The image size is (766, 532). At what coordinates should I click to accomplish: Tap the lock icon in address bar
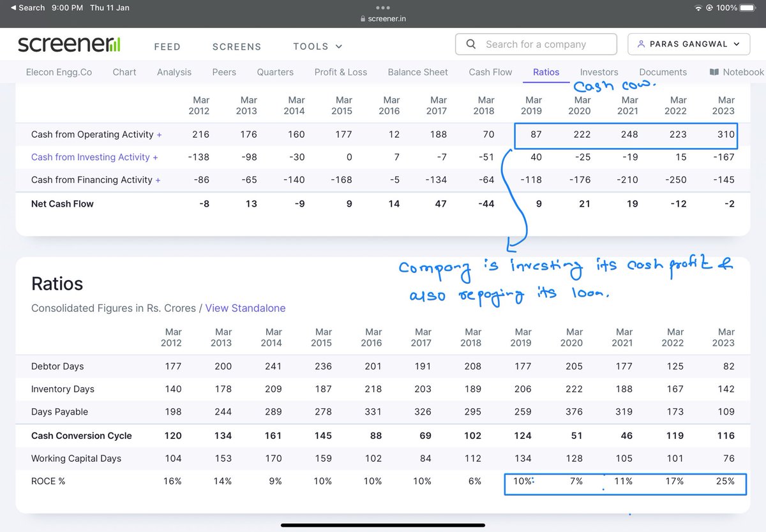pyautogui.click(x=363, y=19)
